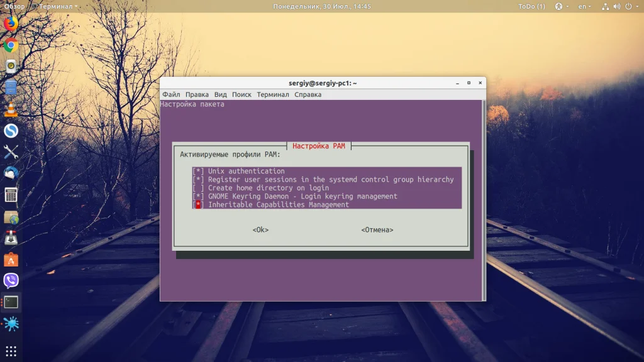Image resolution: width=644 pixels, height=362 pixels.
Task: Toggle GNOME Keyring Daemon checkbox
Action: click(198, 196)
